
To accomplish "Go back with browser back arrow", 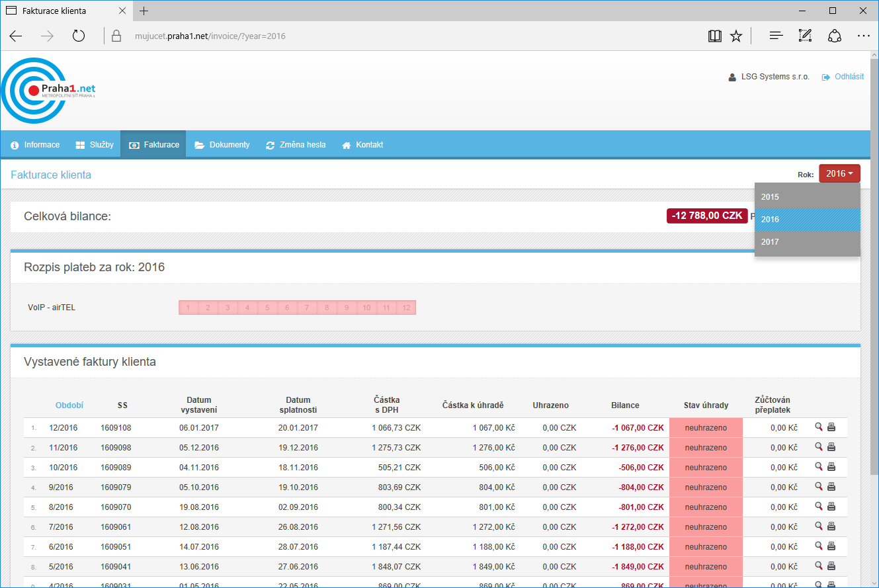I will click(x=16, y=36).
